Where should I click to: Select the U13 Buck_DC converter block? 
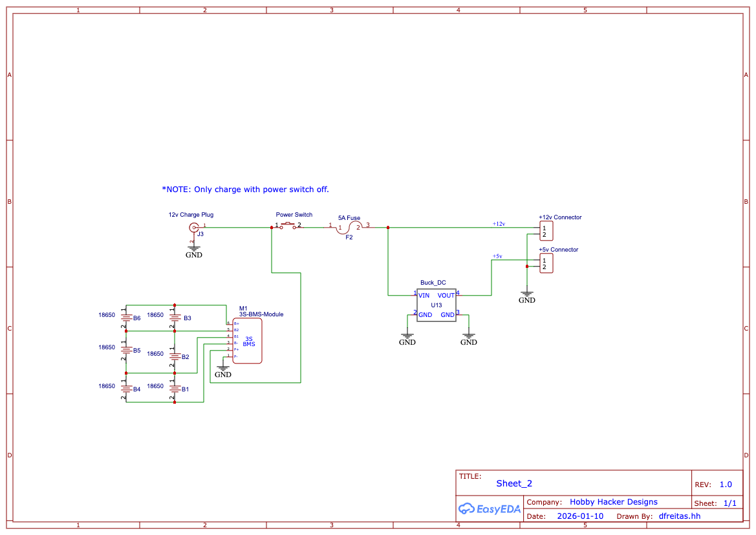[437, 305]
